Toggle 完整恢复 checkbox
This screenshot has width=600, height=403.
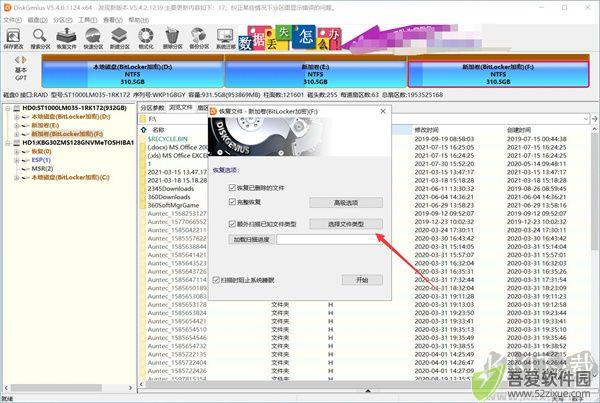click(x=232, y=202)
